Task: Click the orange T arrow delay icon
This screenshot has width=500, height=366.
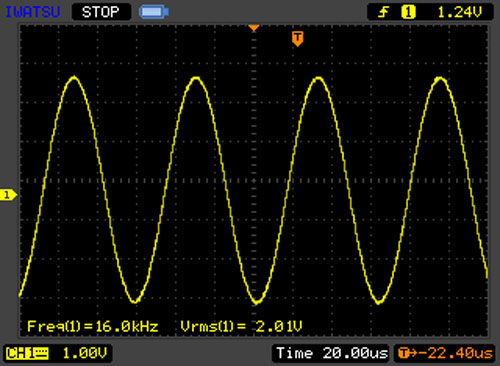Action: click(x=408, y=353)
